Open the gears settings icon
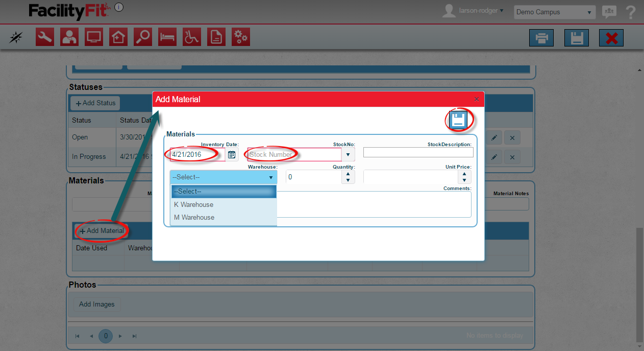Viewport: 644px width, 351px height. point(241,37)
